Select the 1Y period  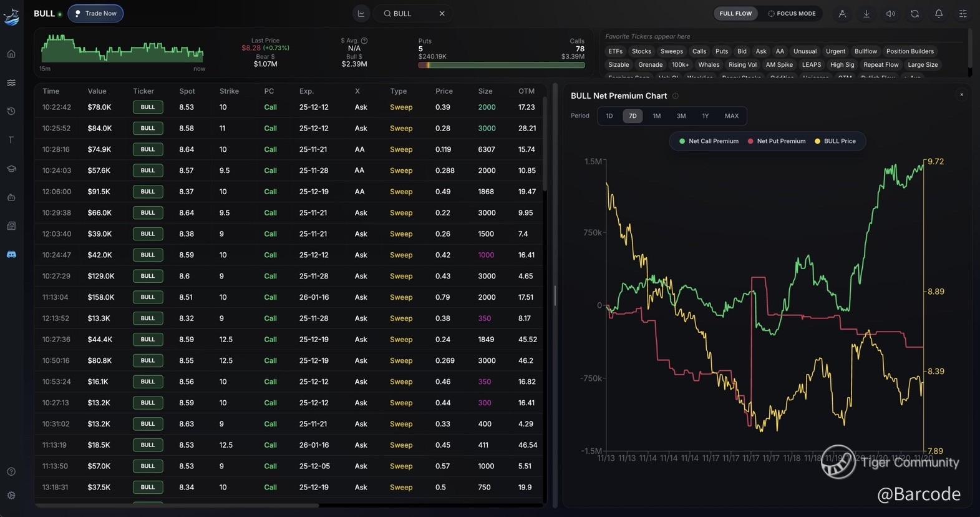[x=706, y=116]
